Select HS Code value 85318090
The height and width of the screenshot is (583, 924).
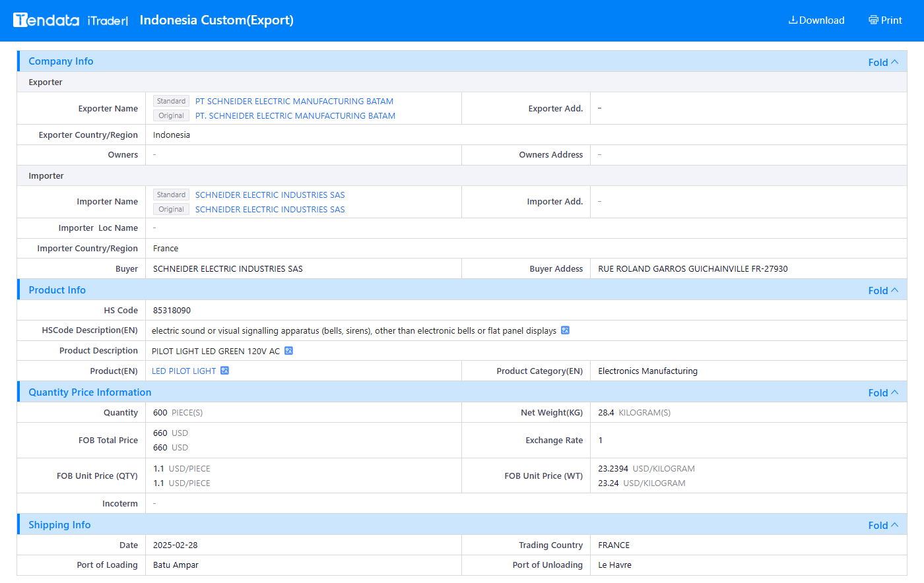click(172, 310)
